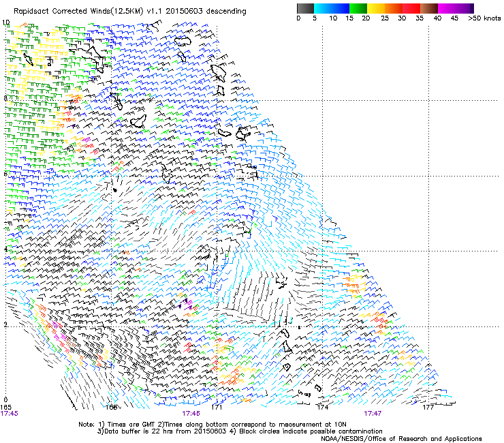504x443 pixels.
Task: Click the Rapidscat Corrected Winds title text
Action: point(130,12)
